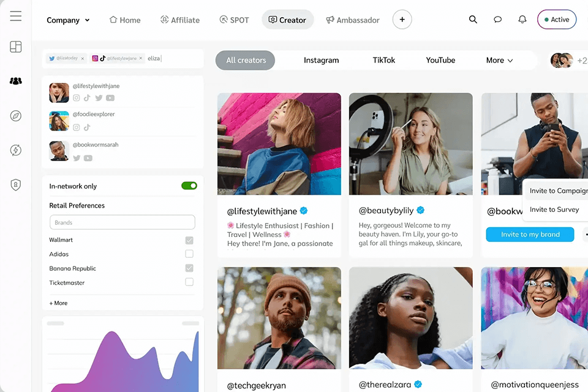588x392 pixels.
Task: Check the Adidas checkbox
Action: tap(189, 254)
